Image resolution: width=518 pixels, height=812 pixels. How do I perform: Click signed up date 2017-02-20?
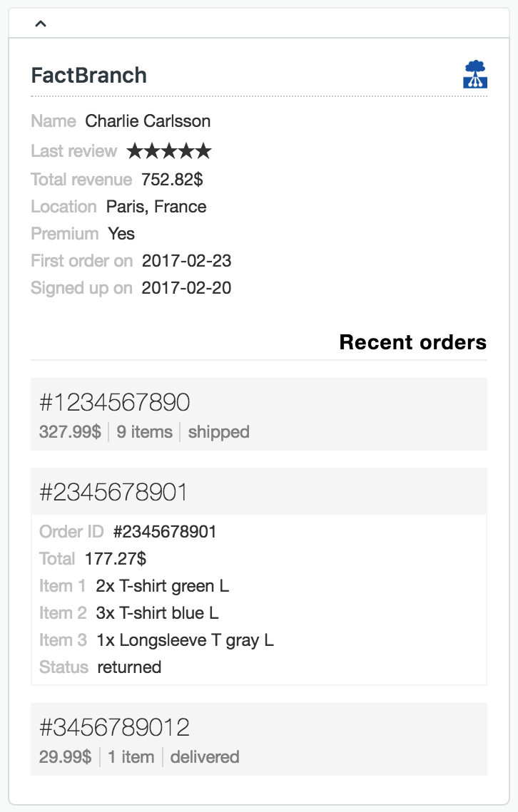pyautogui.click(x=186, y=288)
